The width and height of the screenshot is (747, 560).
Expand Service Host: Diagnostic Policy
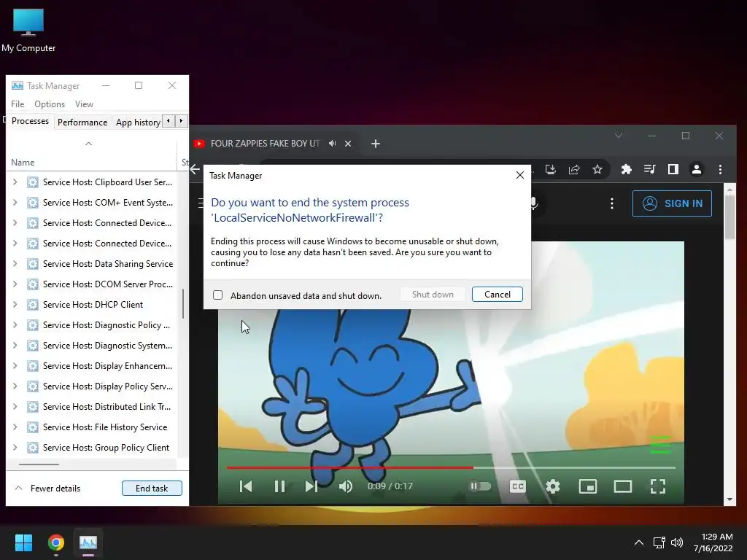[15, 325]
